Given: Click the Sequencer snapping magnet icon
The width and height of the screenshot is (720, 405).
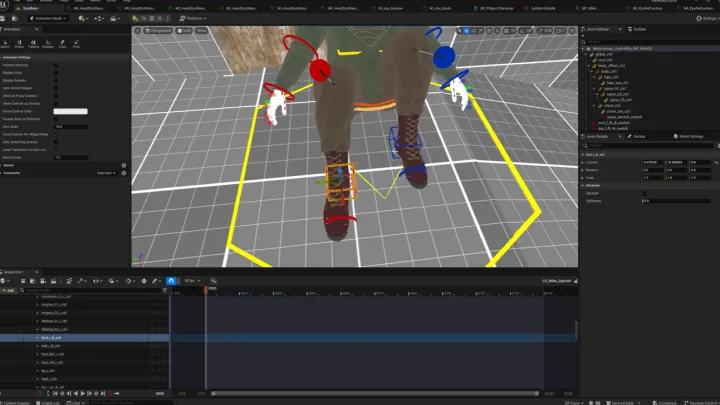Looking at the screenshot, I should coord(171,281).
